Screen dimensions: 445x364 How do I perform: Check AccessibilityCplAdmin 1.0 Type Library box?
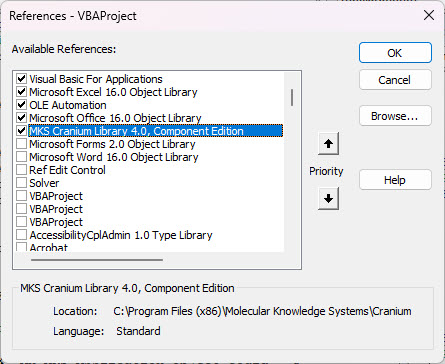(22, 235)
